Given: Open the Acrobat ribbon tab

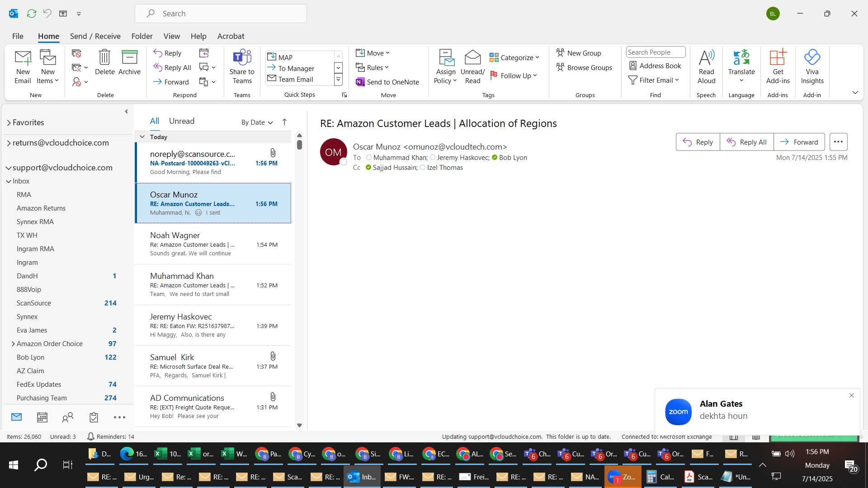Looking at the screenshot, I should point(231,36).
